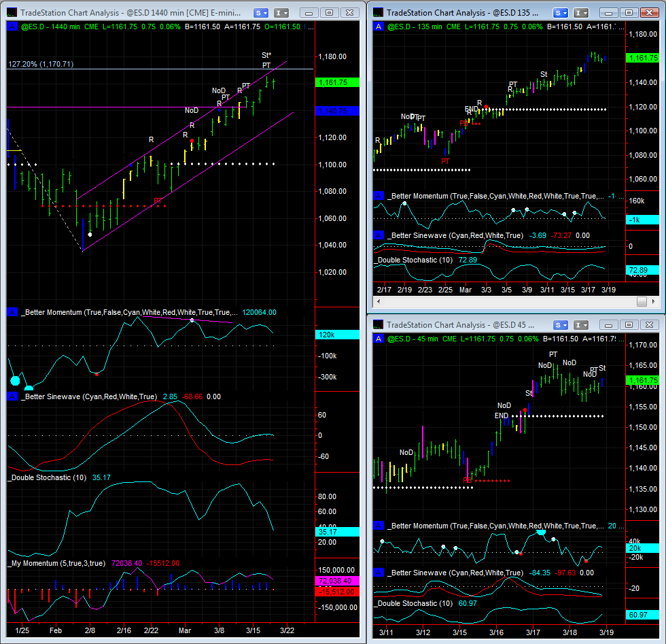
Task: Click the _Double Stochastic (10) label in 45 min chart
Action: coord(413,604)
